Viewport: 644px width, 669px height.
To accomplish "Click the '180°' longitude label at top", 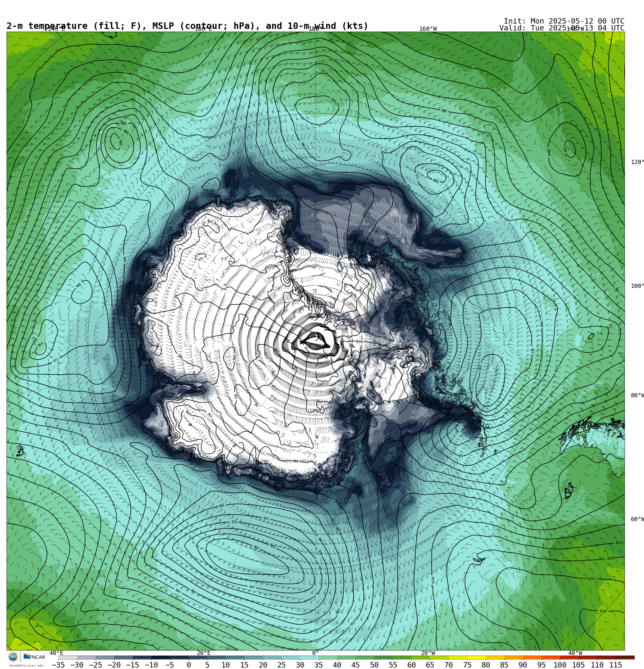I will click(316, 29).
